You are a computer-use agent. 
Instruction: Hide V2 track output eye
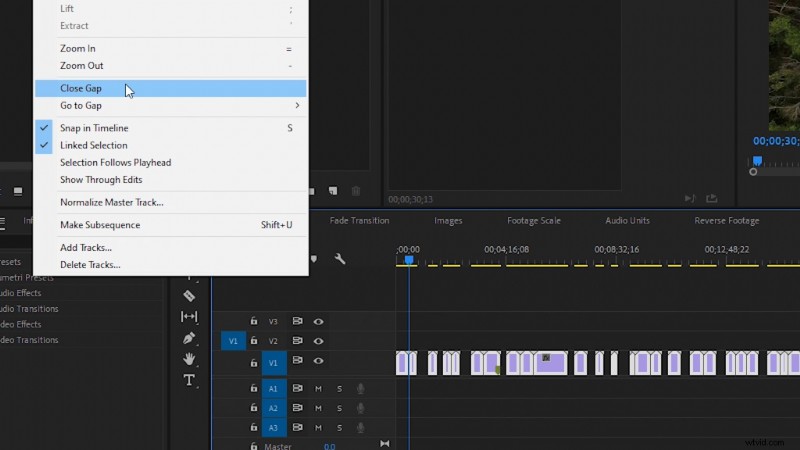(x=318, y=341)
